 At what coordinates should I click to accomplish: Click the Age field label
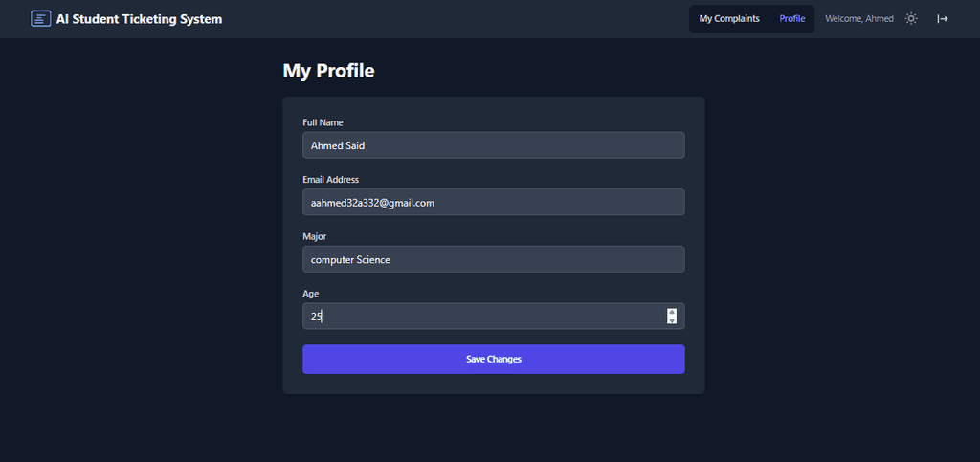[311, 294]
